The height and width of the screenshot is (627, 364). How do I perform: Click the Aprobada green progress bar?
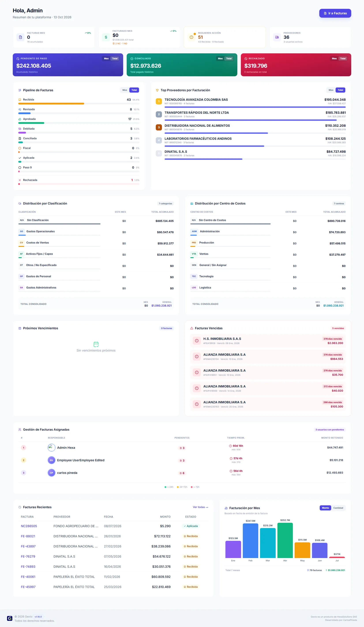(31, 123)
